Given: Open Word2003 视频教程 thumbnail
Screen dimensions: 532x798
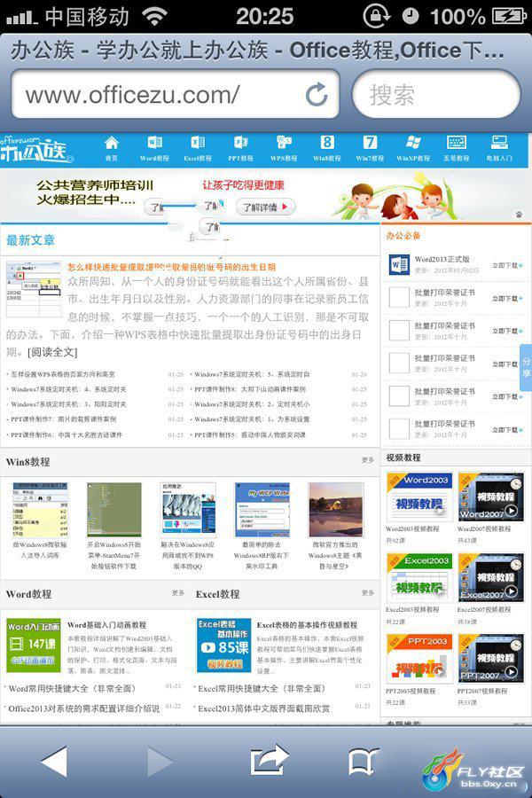Looking at the screenshot, I should [x=419, y=497].
